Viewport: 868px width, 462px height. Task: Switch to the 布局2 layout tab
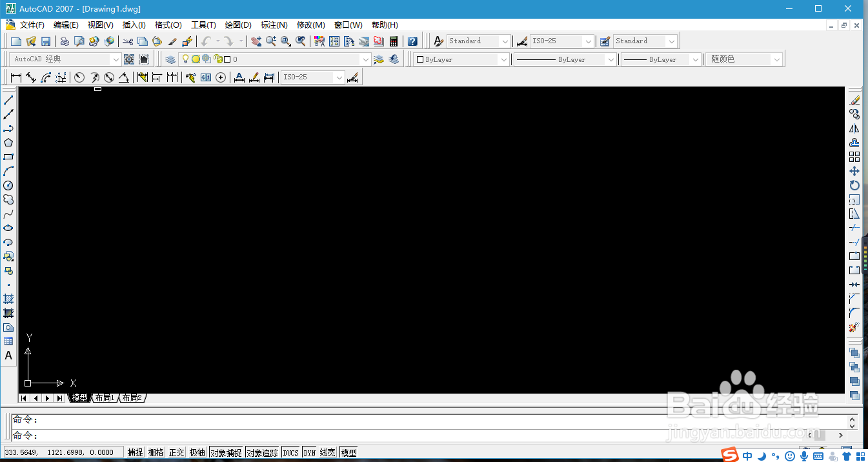click(x=132, y=398)
